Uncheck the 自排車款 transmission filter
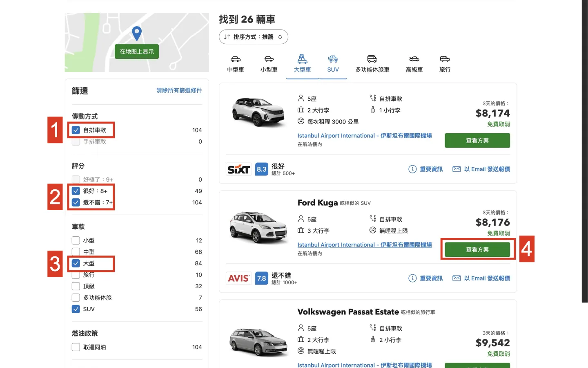The image size is (588, 368). pyautogui.click(x=76, y=130)
